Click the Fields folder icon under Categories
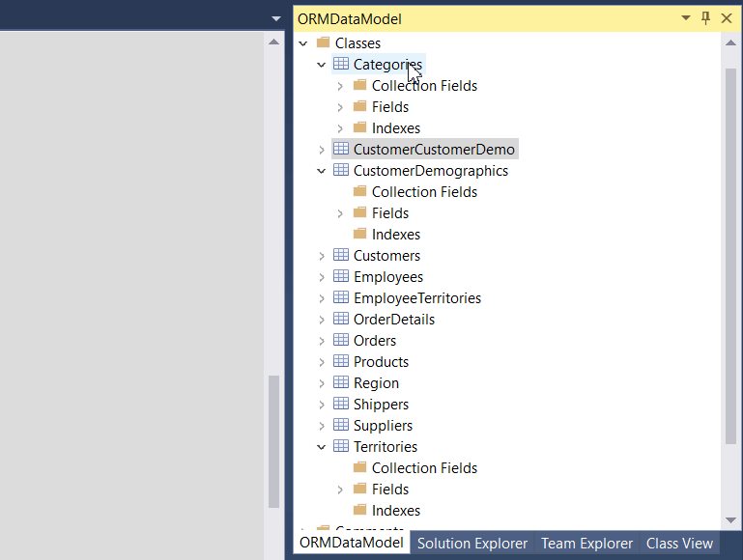This screenshot has width=743, height=560. [360, 106]
